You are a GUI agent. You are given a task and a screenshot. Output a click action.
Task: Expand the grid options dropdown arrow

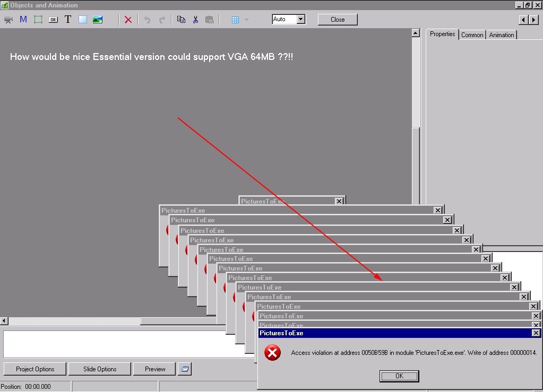pyautogui.click(x=247, y=20)
